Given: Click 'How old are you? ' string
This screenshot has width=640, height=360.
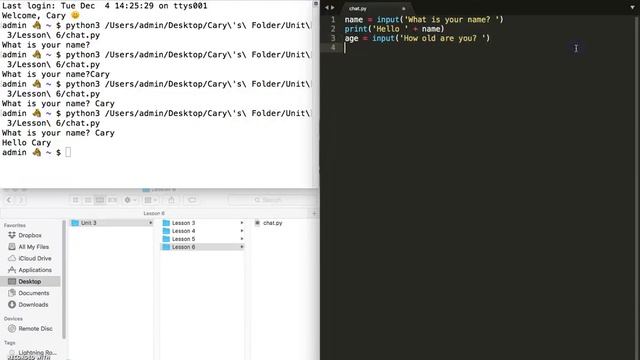Looking at the screenshot, I should click(442, 38).
